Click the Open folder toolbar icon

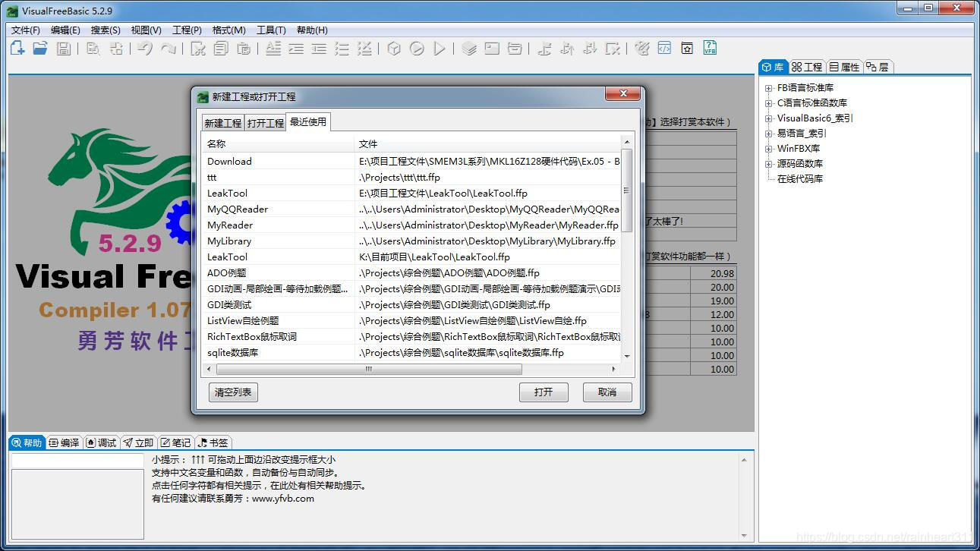(x=40, y=49)
